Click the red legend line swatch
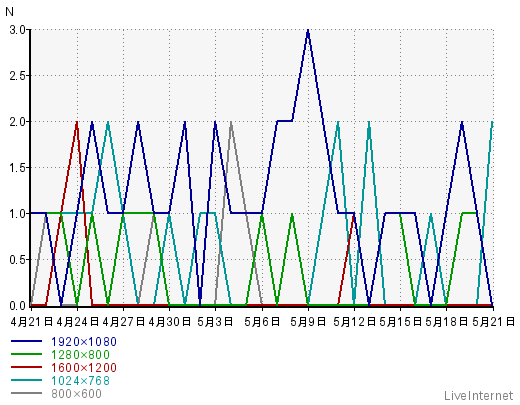The width and height of the screenshot is (520, 405). click(27, 367)
